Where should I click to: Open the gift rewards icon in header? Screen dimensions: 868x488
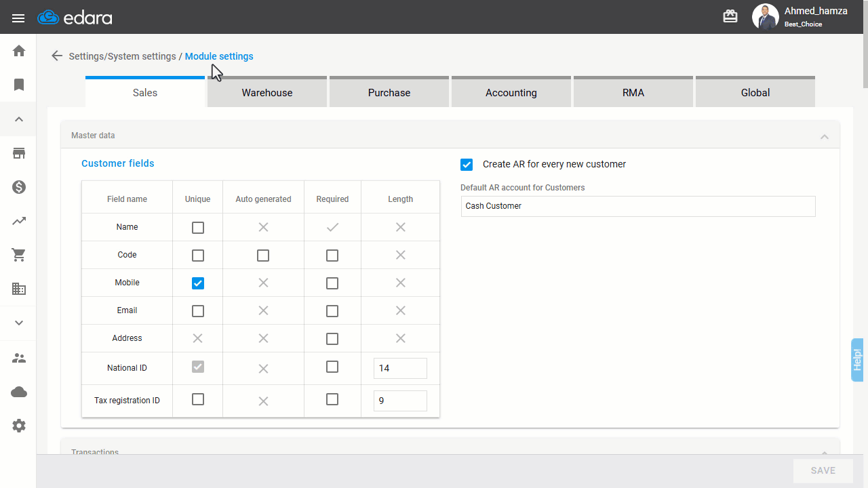coord(730,16)
